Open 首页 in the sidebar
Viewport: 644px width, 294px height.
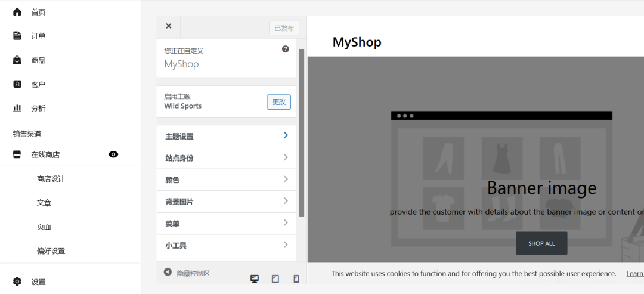[x=39, y=13]
